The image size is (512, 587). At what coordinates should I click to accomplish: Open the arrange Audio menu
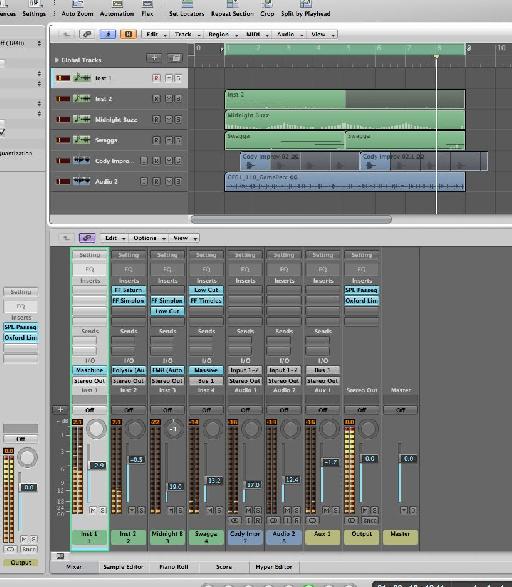tap(289, 34)
